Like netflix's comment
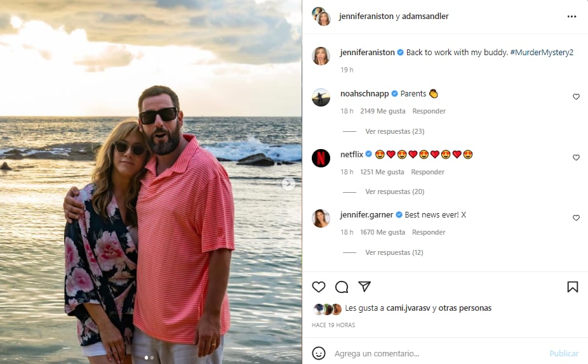588x364 pixels. click(x=577, y=157)
